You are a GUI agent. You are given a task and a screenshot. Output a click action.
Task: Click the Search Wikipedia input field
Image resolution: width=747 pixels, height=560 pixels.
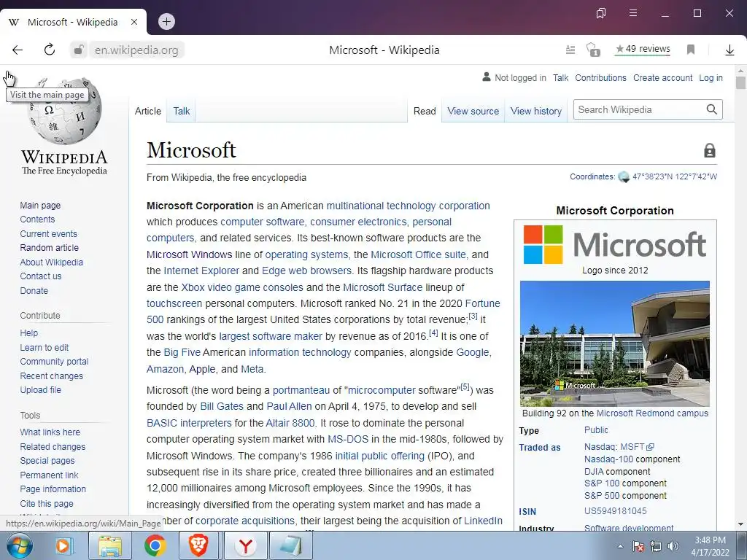click(638, 109)
